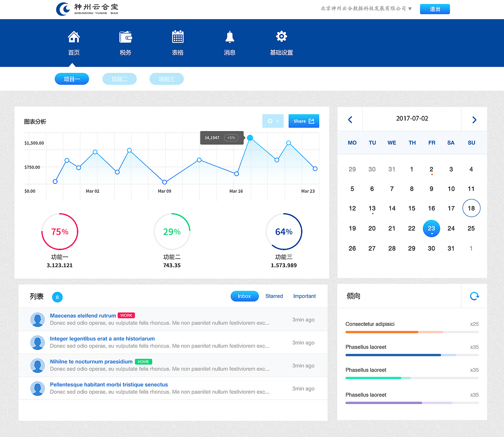Open Nihilne te nocturnum praesidium message
The width and height of the screenshot is (504, 437).
point(91,361)
